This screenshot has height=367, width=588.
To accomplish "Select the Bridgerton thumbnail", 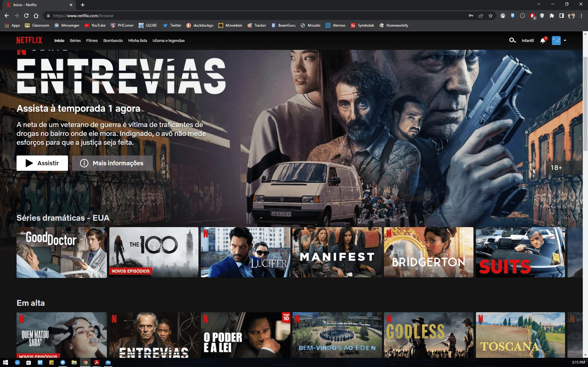I will pos(429,252).
